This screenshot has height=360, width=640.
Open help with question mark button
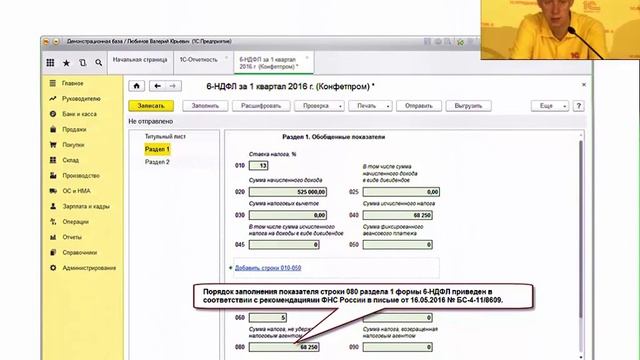(578, 106)
